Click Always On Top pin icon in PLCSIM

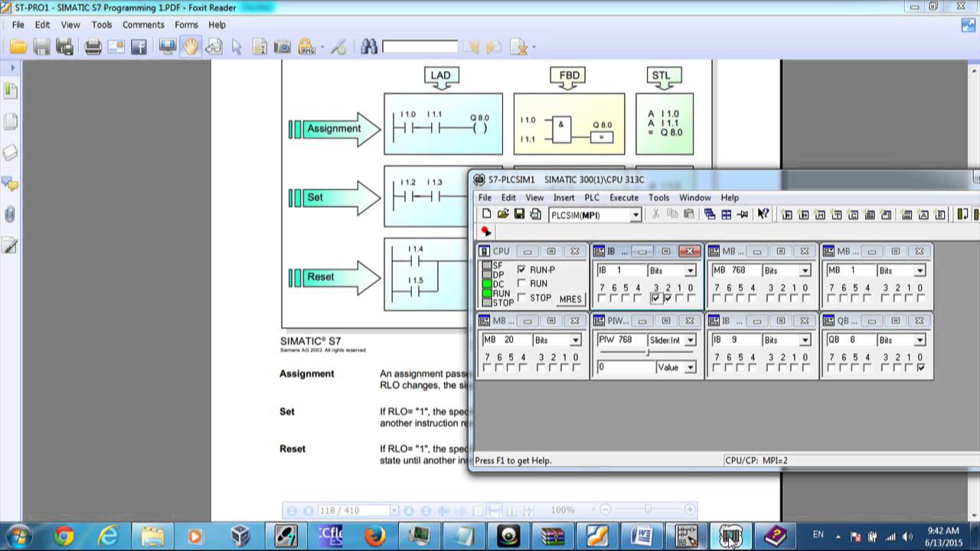[742, 214]
